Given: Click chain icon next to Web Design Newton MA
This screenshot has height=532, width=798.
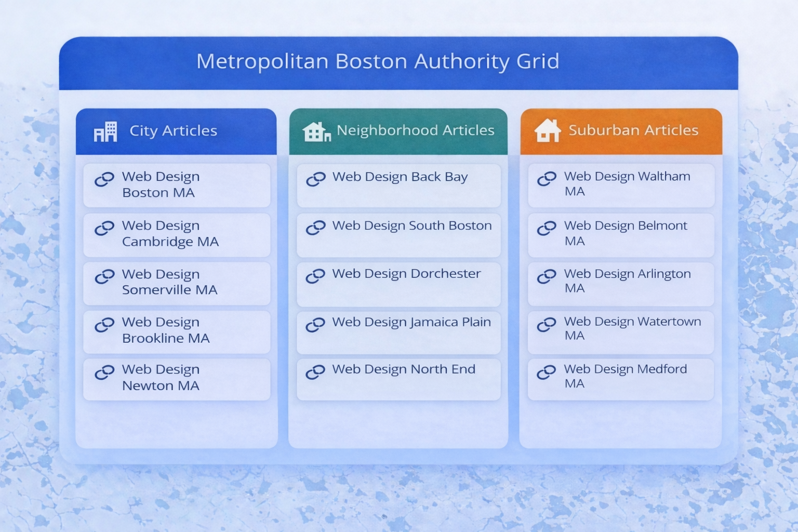Looking at the screenshot, I should click(104, 373).
